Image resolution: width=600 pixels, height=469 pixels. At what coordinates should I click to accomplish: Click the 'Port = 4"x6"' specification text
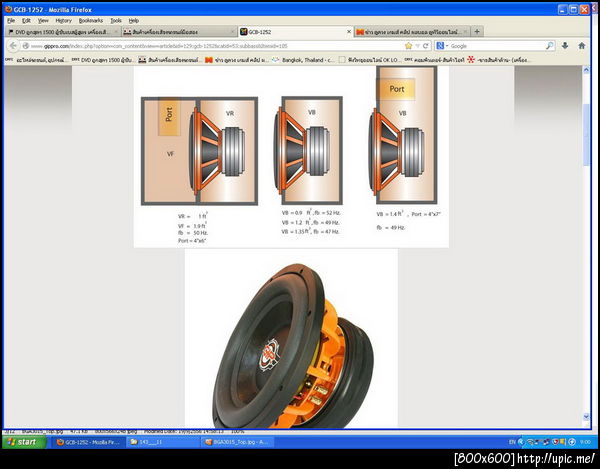point(192,241)
